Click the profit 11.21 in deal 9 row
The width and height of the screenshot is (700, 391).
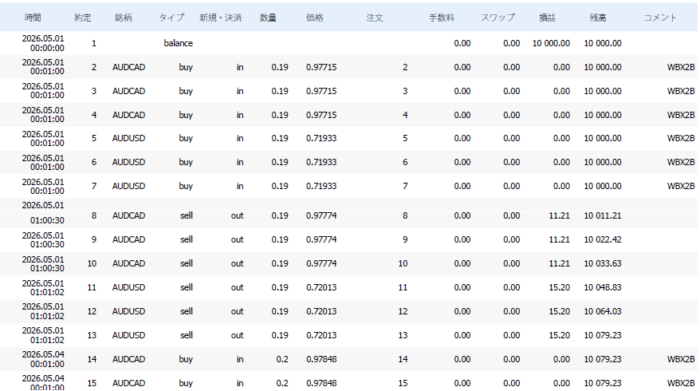(559, 240)
